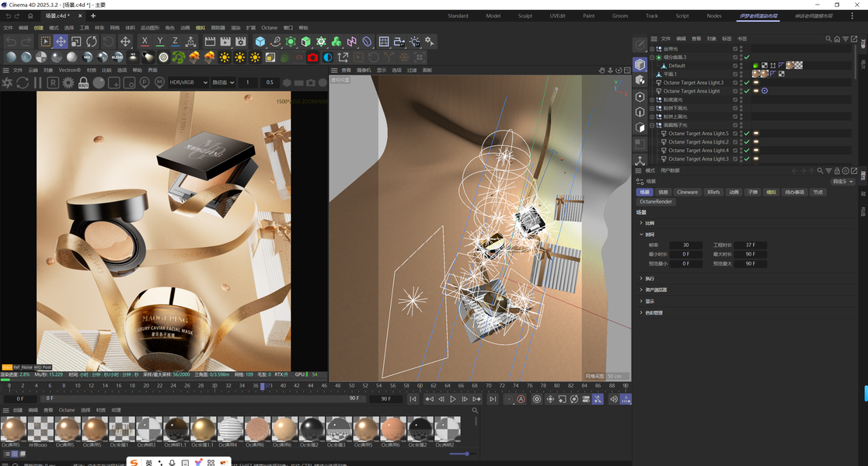
Task: Open Vectron® menu in Live Viewer
Action: coord(69,70)
